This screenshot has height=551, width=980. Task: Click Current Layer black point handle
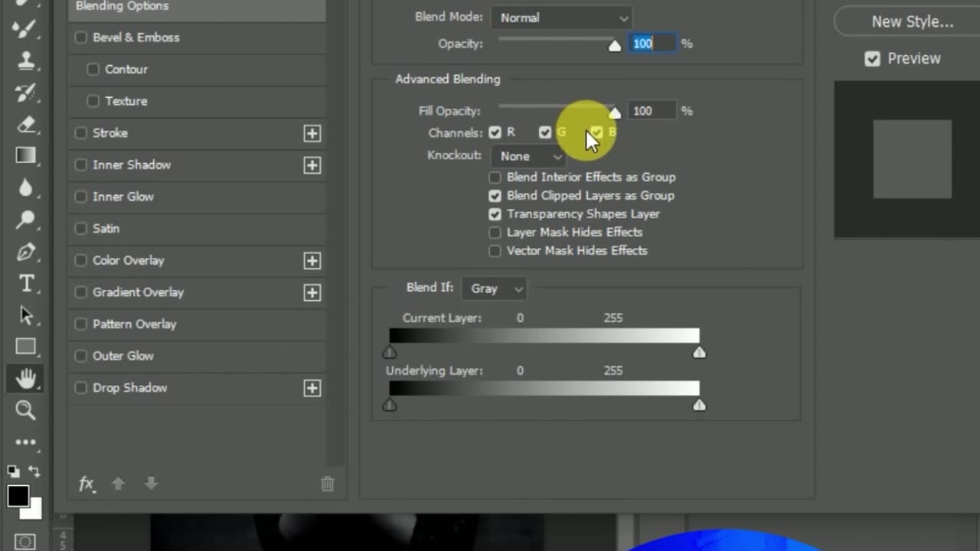tap(390, 353)
